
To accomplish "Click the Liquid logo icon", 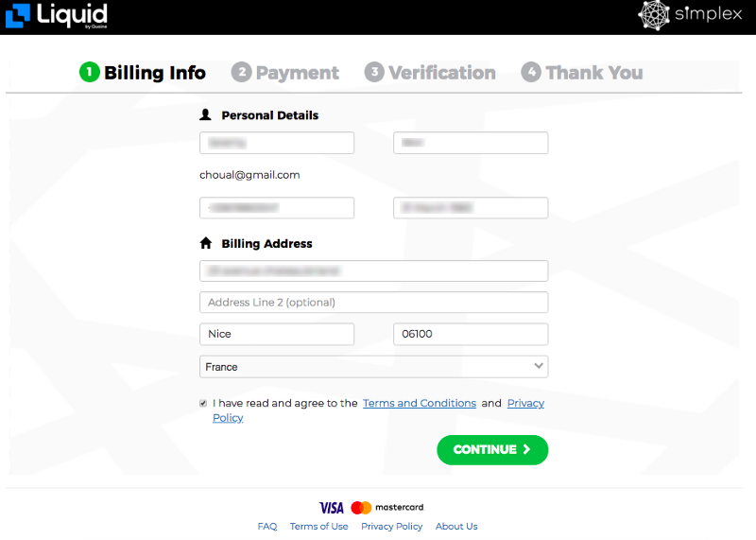I will pos(18,15).
